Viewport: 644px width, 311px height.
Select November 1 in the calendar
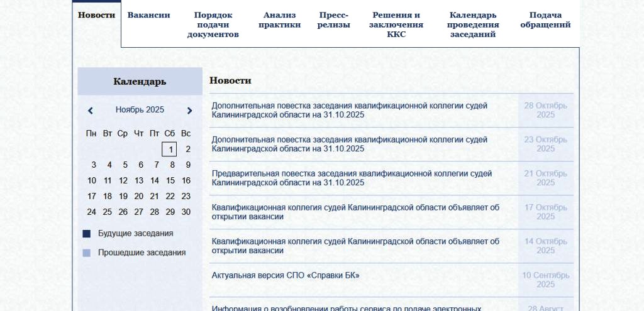pyautogui.click(x=169, y=150)
